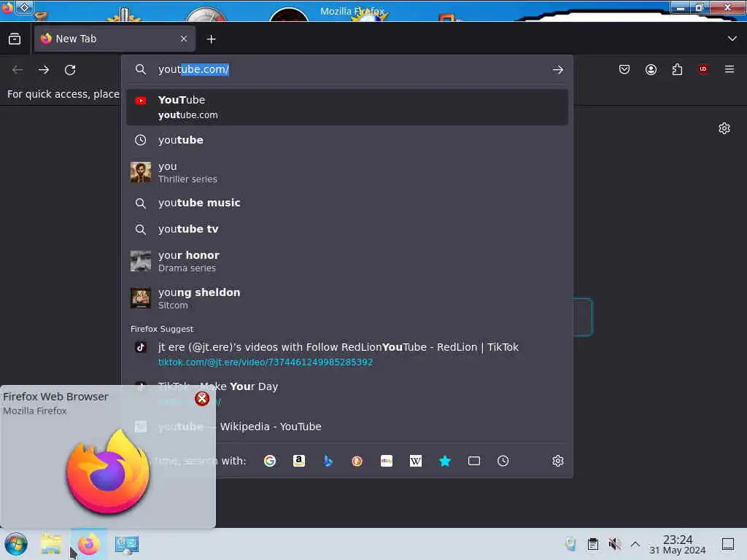Close the New Tab tab
The width and height of the screenshot is (747, 560).
tap(184, 39)
